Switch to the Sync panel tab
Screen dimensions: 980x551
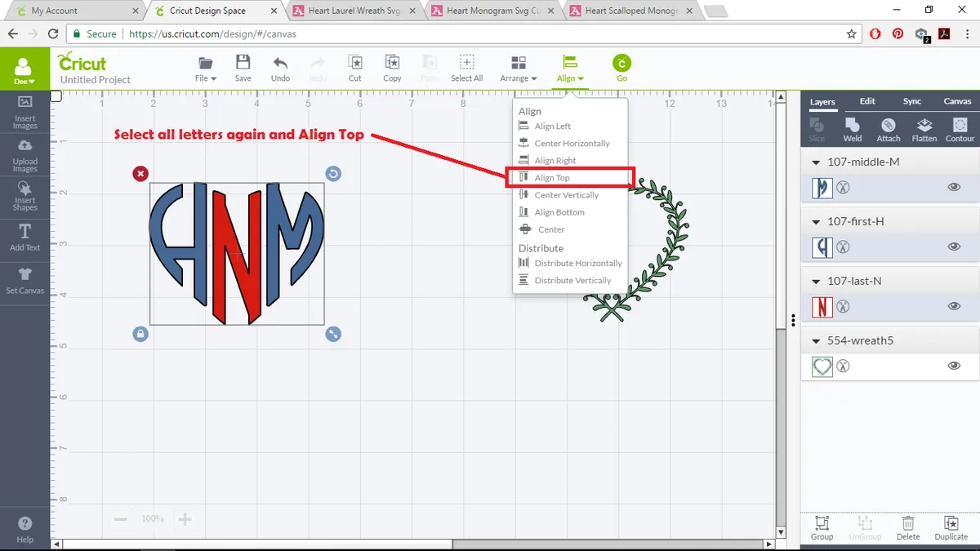point(912,101)
